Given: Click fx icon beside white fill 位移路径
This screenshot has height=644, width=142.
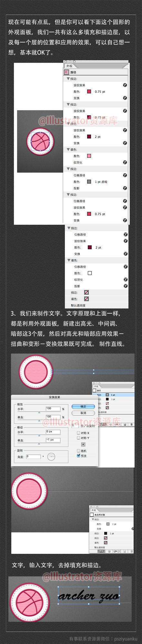Looking at the screenshot, I should (126, 267).
